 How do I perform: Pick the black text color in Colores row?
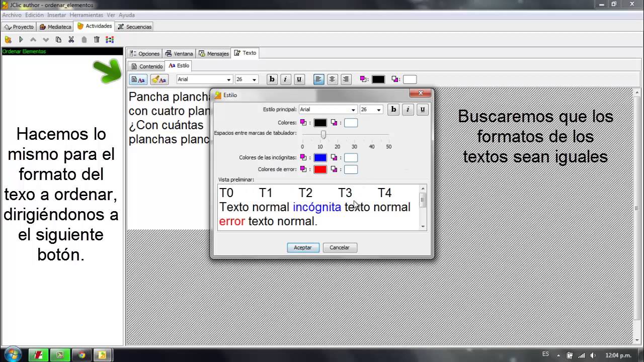[320, 123]
